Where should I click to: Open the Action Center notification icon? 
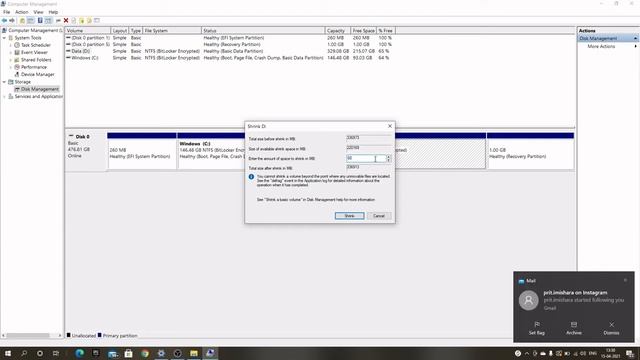click(x=630, y=354)
